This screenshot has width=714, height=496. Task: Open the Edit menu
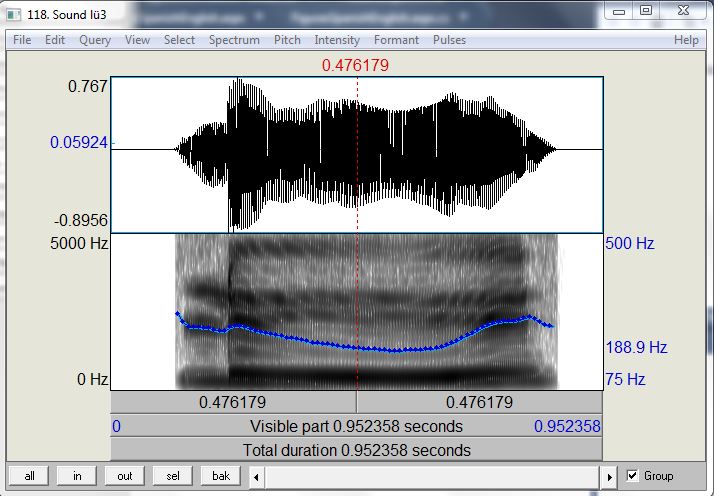[x=55, y=40]
